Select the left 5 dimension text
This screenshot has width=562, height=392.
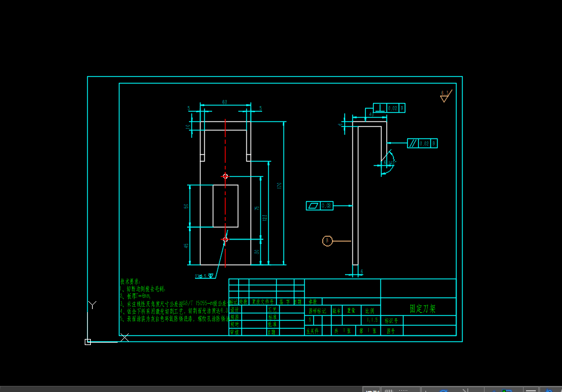pyautogui.click(x=189, y=109)
